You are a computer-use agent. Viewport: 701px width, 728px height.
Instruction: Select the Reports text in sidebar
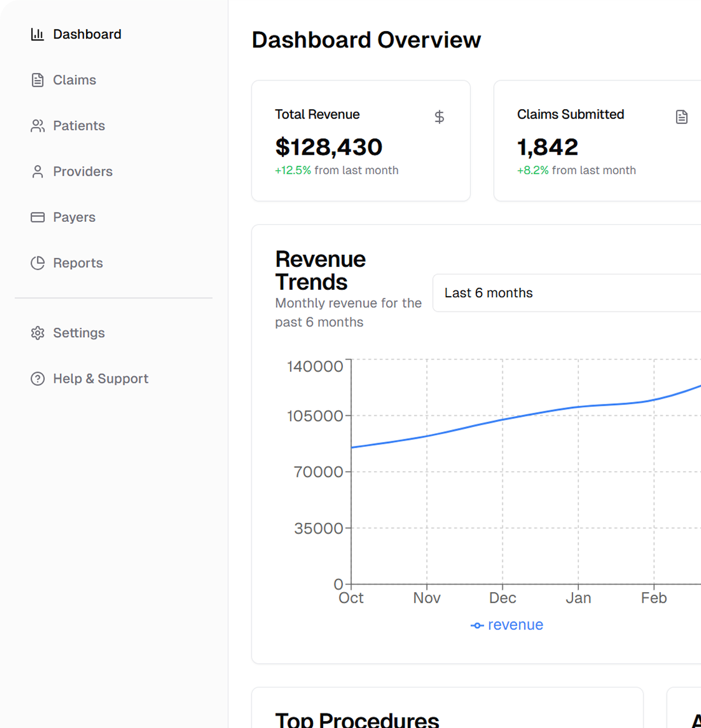78,263
